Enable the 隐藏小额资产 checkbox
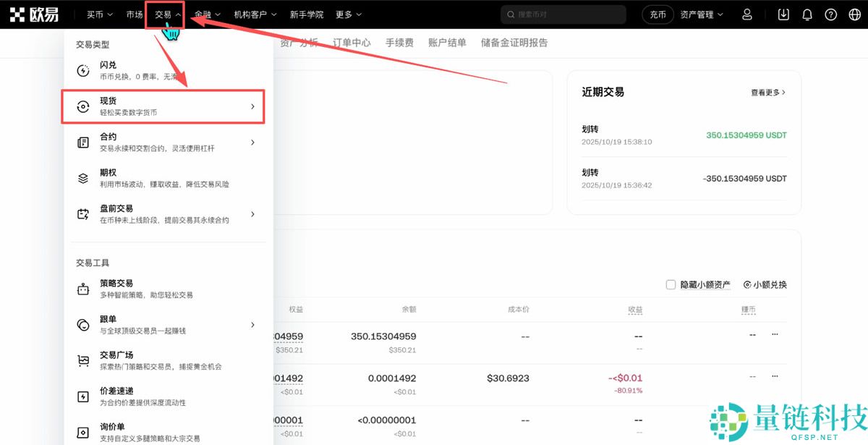This screenshot has width=868, height=445. point(671,284)
